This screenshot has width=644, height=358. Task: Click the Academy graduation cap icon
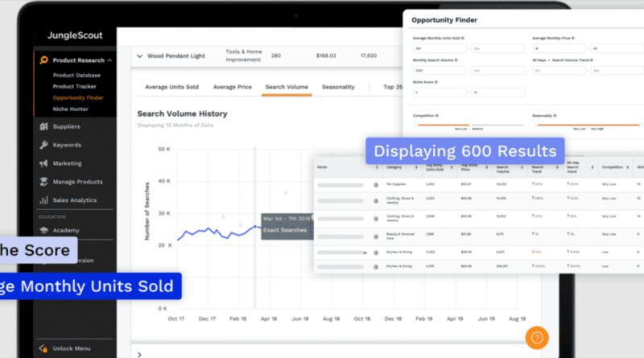43,230
